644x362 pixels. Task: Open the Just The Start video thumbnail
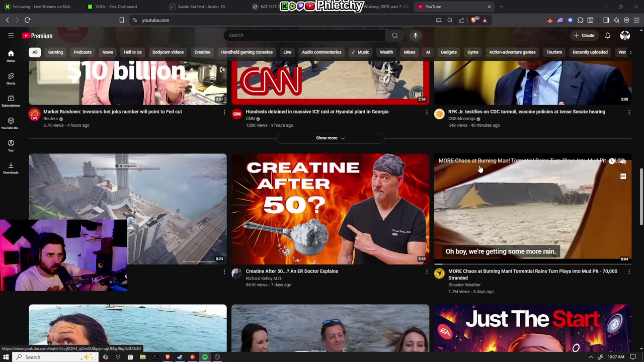pyautogui.click(x=533, y=328)
